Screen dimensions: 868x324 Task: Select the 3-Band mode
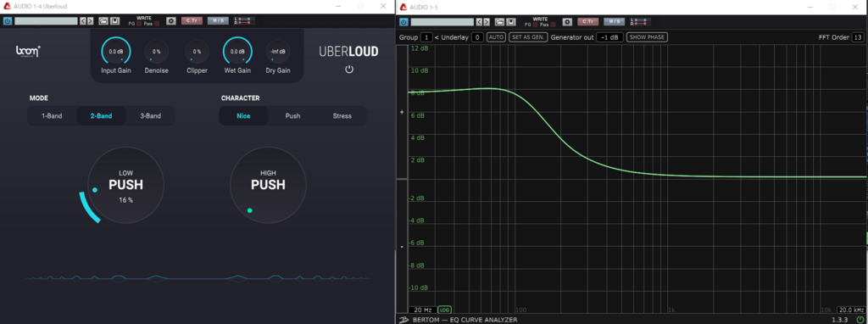coord(151,116)
